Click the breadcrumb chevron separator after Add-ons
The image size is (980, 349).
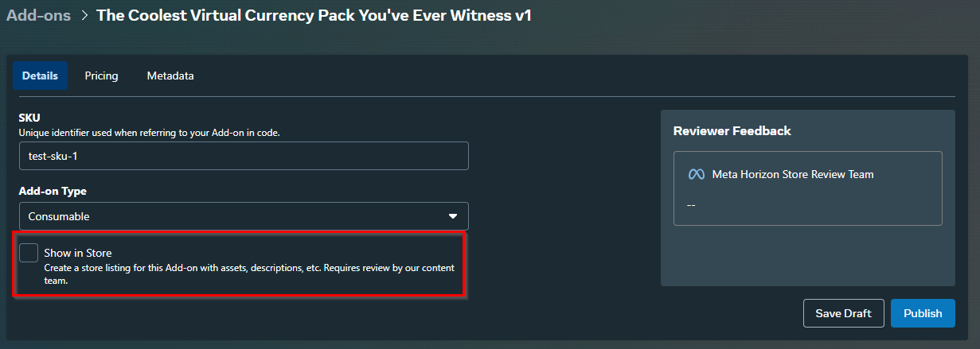coord(84,15)
